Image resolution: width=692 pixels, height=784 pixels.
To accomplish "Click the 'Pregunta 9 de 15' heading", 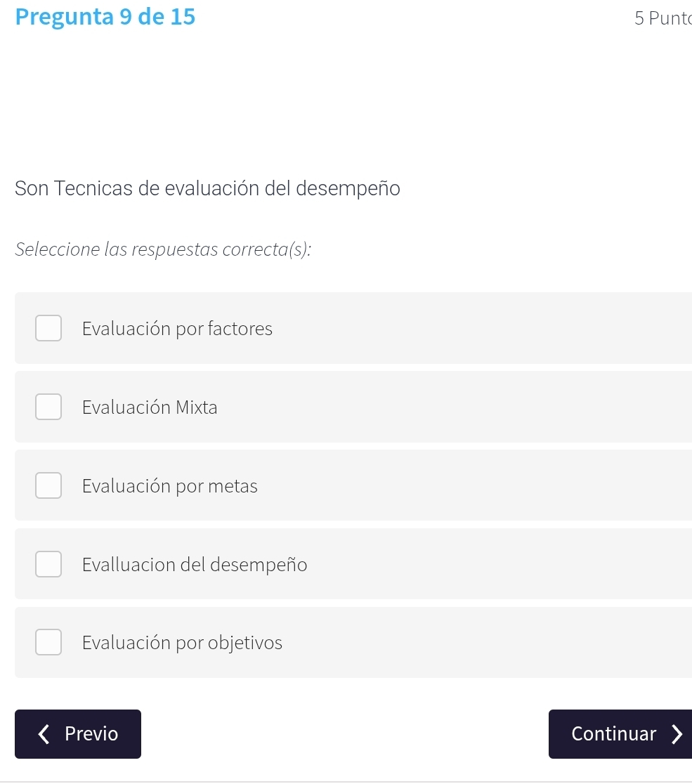I will pyautogui.click(x=105, y=17).
